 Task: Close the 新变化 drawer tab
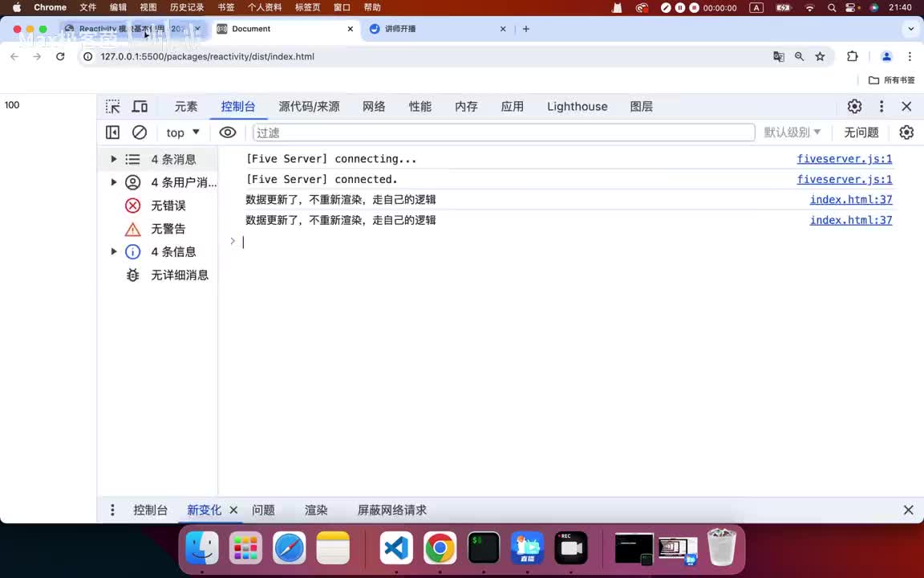click(234, 511)
